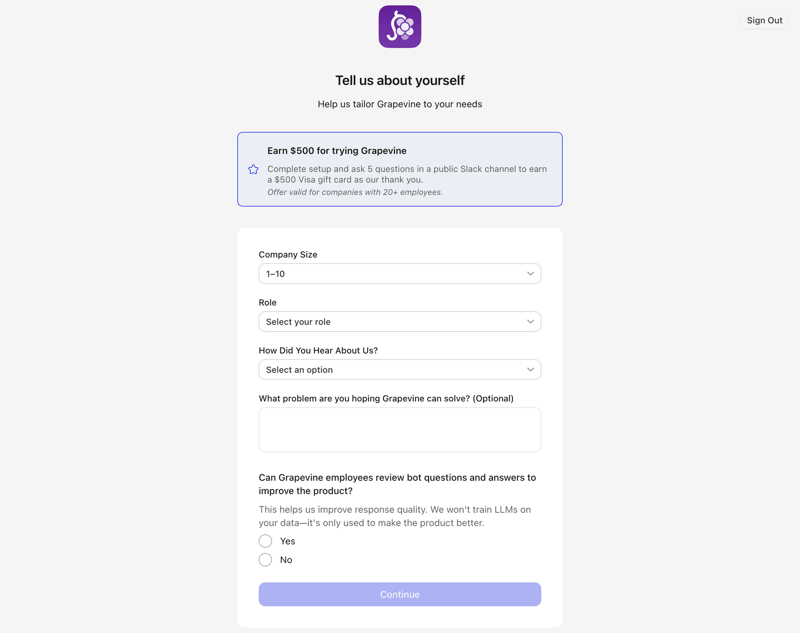800x633 pixels.
Task: Expand Company Size using its chevron arrow
Action: 531,273
